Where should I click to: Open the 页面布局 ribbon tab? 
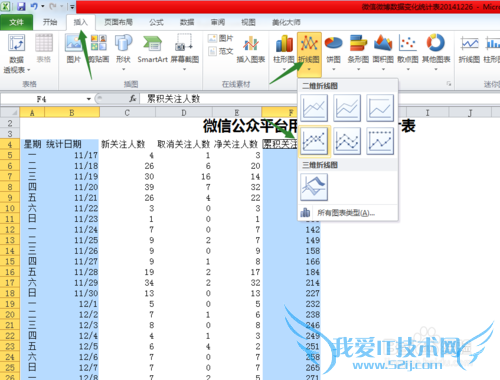118,22
